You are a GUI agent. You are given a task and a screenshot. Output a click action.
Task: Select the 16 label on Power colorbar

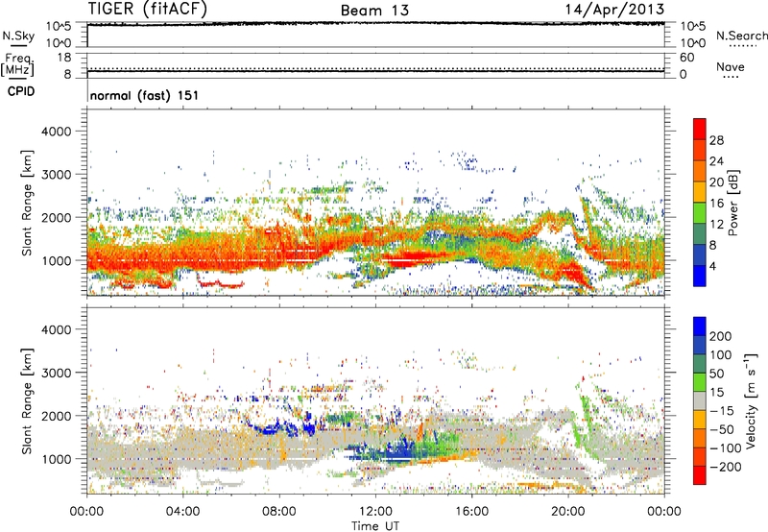(716, 204)
